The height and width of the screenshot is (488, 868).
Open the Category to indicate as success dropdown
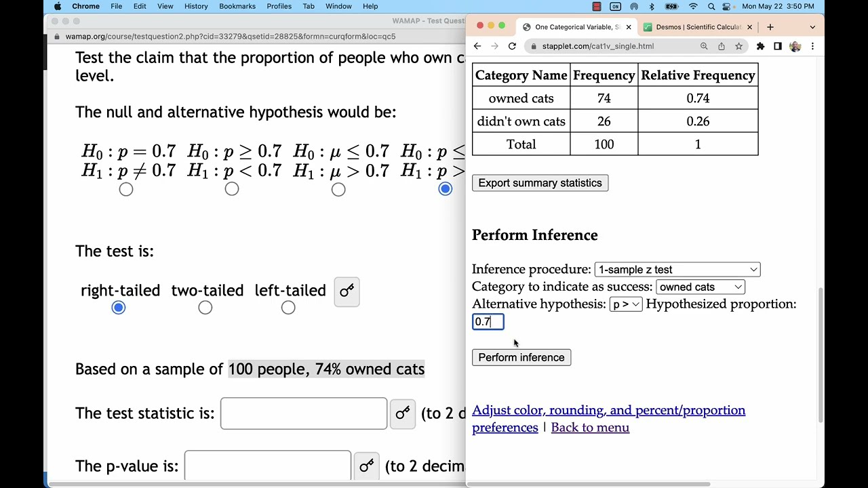coord(700,287)
